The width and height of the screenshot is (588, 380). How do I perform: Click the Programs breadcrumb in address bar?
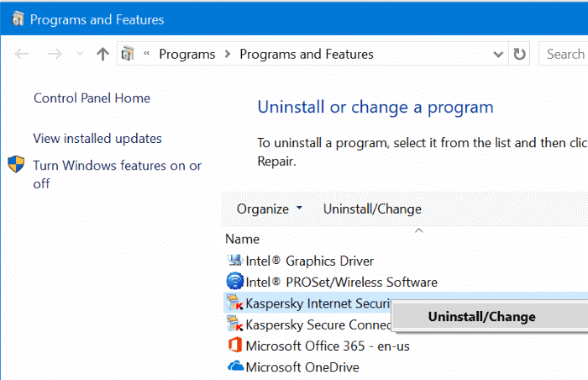[187, 55]
